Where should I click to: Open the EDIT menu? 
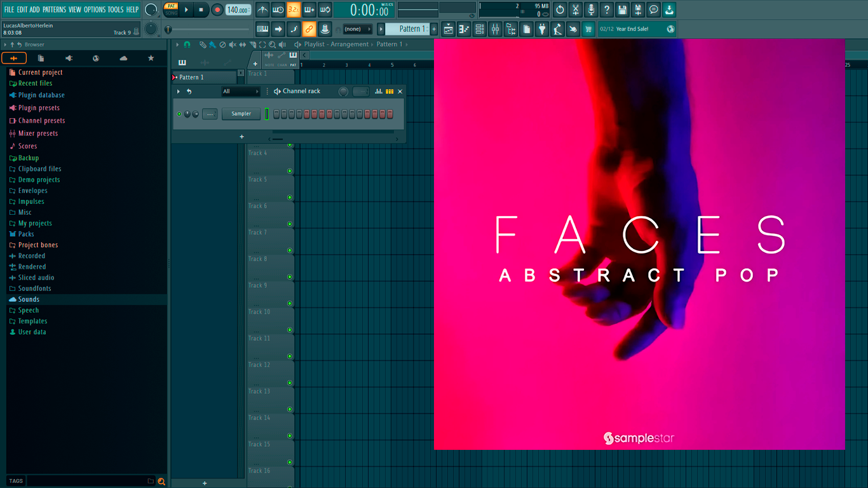pyautogui.click(x=22, y=10)
